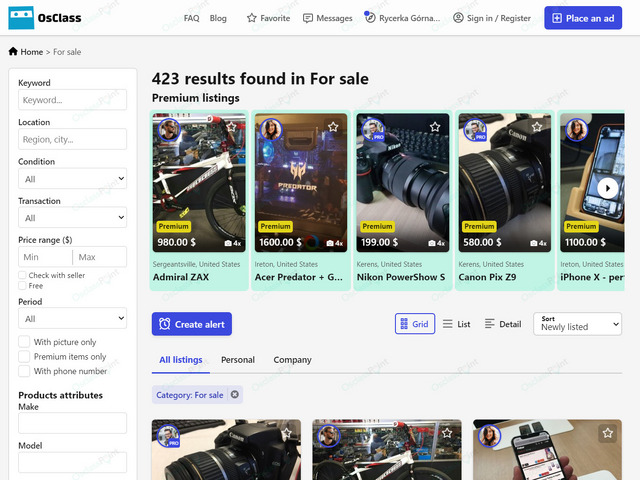Click the Model attribute field

pyautogui.click(x=72, y=462)
